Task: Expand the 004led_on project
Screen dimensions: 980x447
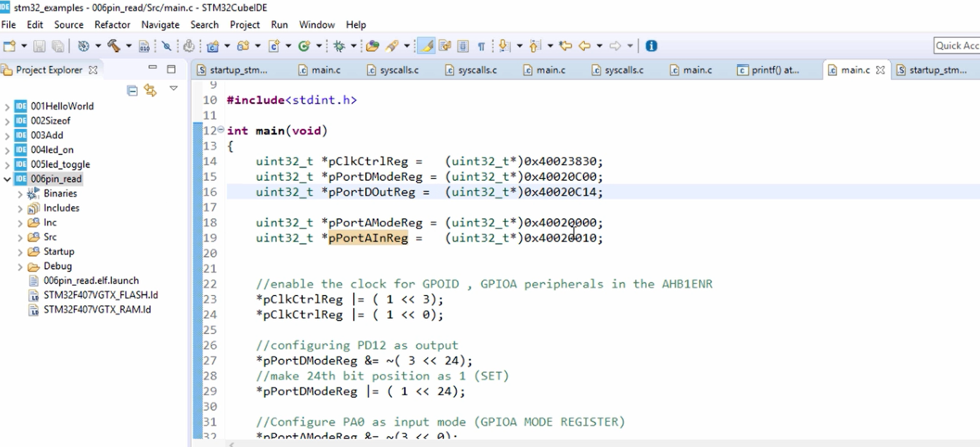Action: [7, 150]
